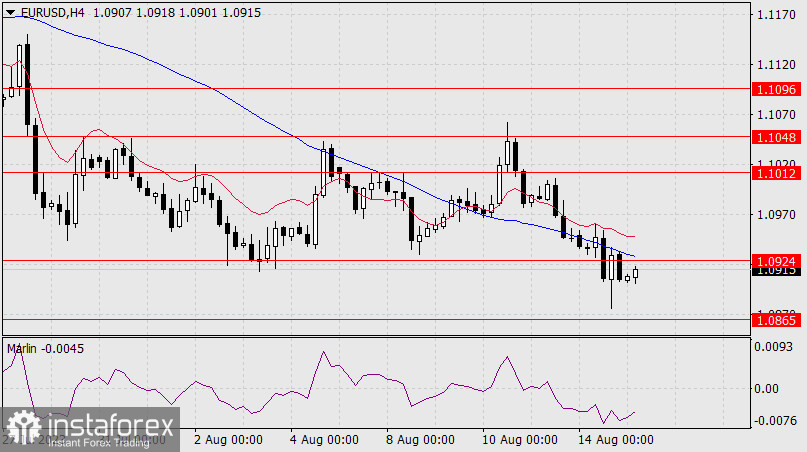Screen dimensions: 807x452
Task: Click the OHLC values 1.0907 1.0918 1.0901 1.0915
Action: [x=177, y=12]
